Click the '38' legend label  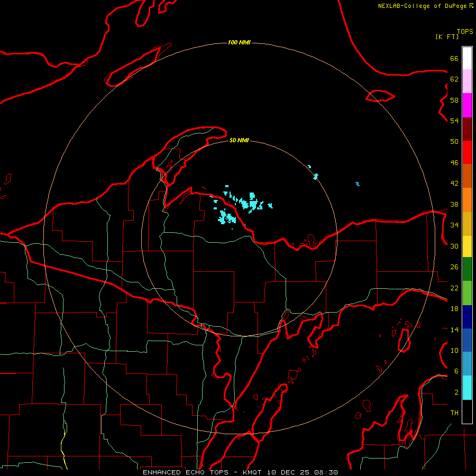pyautogui.click(x=454, y=205)
